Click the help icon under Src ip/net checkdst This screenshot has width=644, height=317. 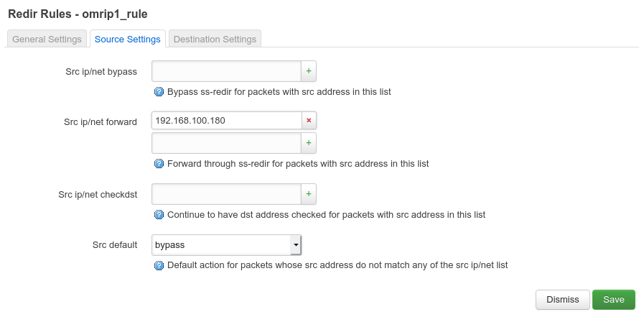[x=159, y=215]
